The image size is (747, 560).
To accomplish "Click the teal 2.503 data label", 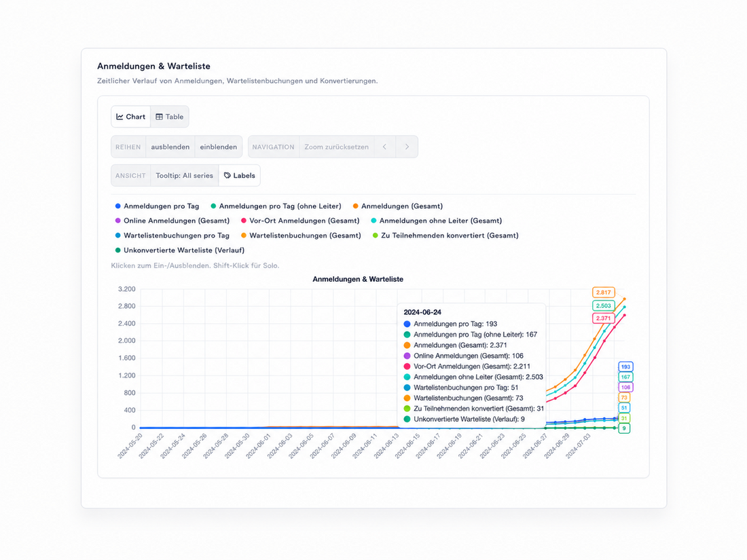I will pos(604,305).
